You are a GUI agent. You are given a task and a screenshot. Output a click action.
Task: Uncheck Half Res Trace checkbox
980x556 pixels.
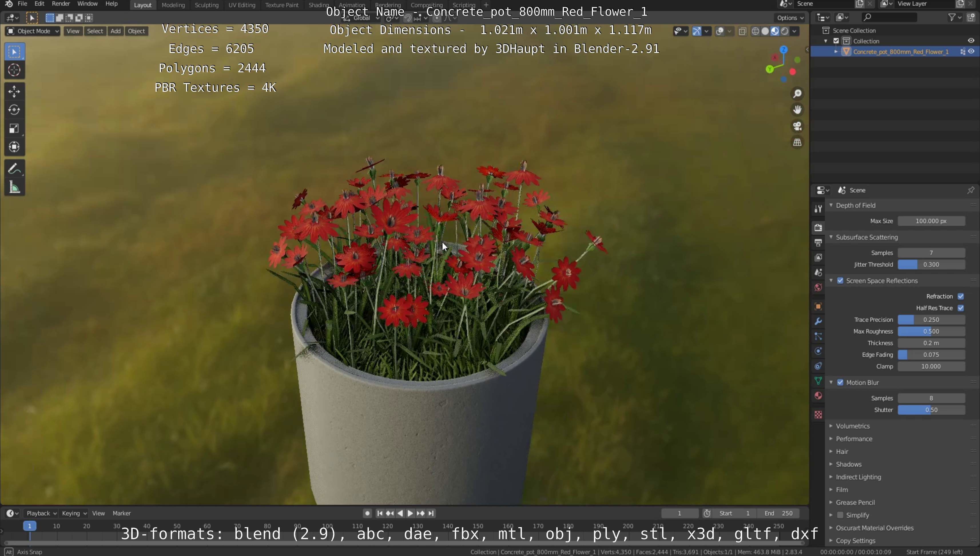[x=961, y=308]
